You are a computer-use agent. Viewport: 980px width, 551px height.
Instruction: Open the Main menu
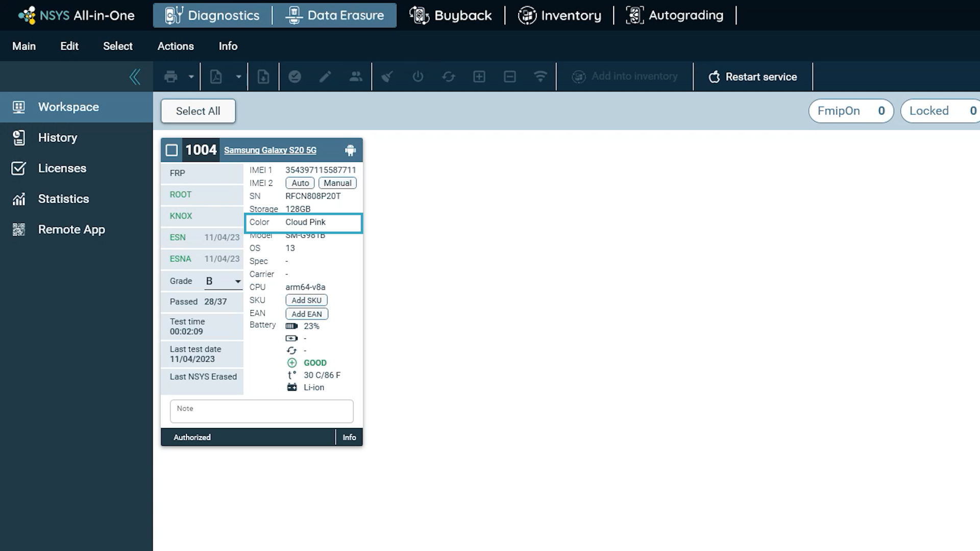coord(24,46)
